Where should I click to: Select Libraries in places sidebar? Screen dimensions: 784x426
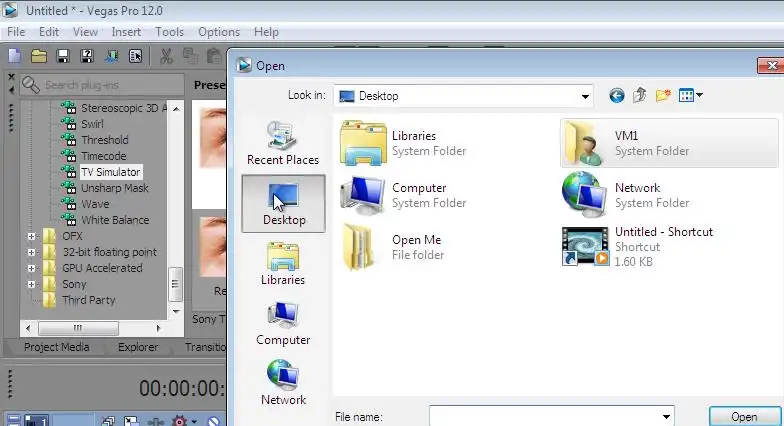(283, 264)
